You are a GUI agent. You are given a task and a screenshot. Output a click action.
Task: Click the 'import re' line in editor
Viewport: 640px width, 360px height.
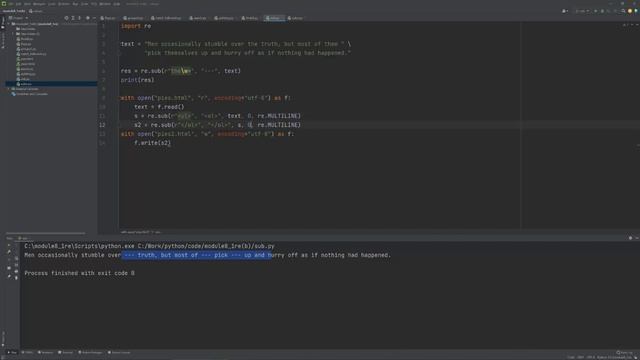(136, 26)
